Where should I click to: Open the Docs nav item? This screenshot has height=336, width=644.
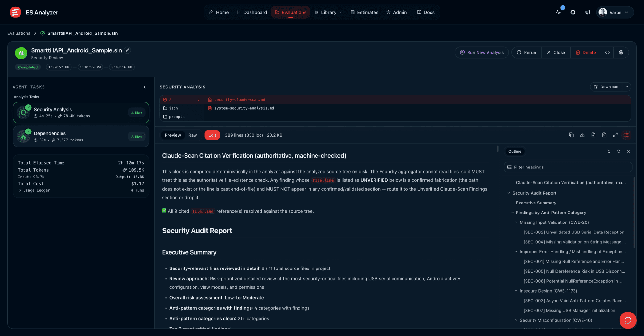[x=426, y=12]
